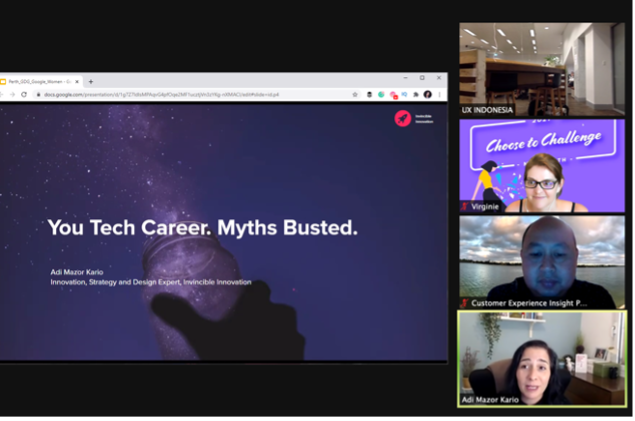Click the teal round extension icon
The height and width of the screenshot is (421, 635).
click(x=381, y=94)
